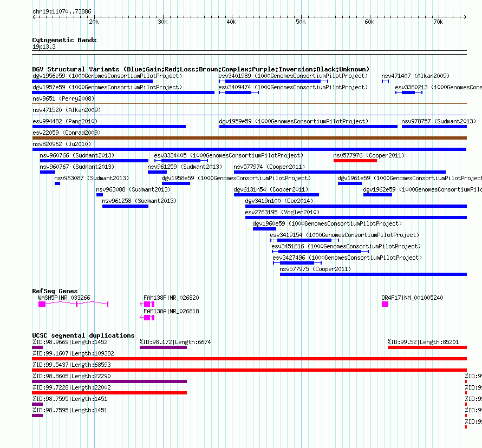Open dgv6131n54 (Cooper2011) variant
This screenshot has width=482, height=448.
[276, 195]
